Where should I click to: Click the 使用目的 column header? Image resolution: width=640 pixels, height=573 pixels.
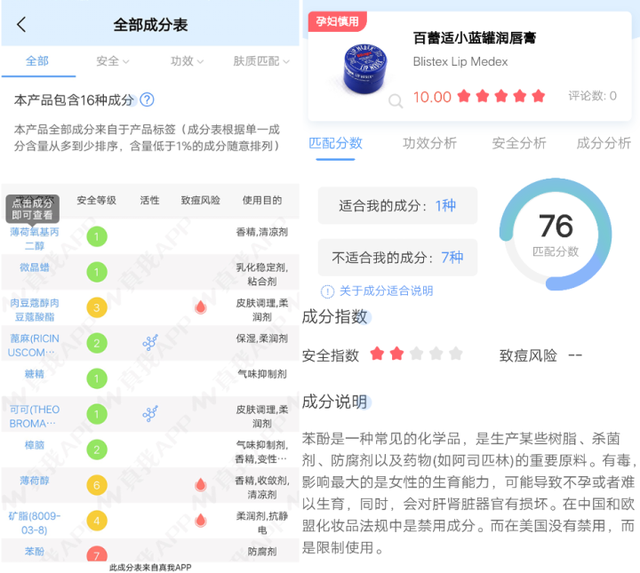tap(262, 200)
